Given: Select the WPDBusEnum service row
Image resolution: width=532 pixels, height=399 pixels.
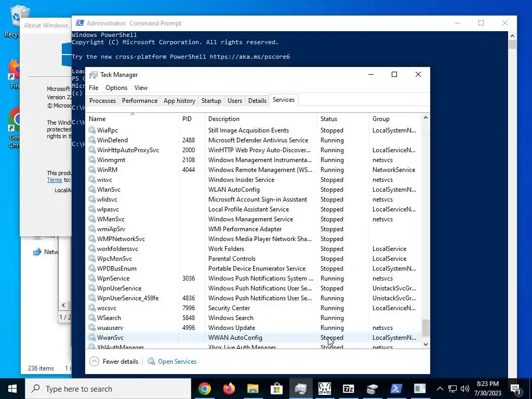Looking at the screenshot, I should pyautogui.click(x=254, y=269).
